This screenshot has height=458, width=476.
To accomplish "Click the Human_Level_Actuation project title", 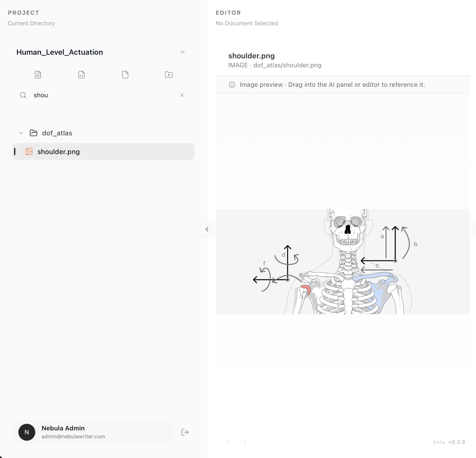I will (x=60, y=52).
